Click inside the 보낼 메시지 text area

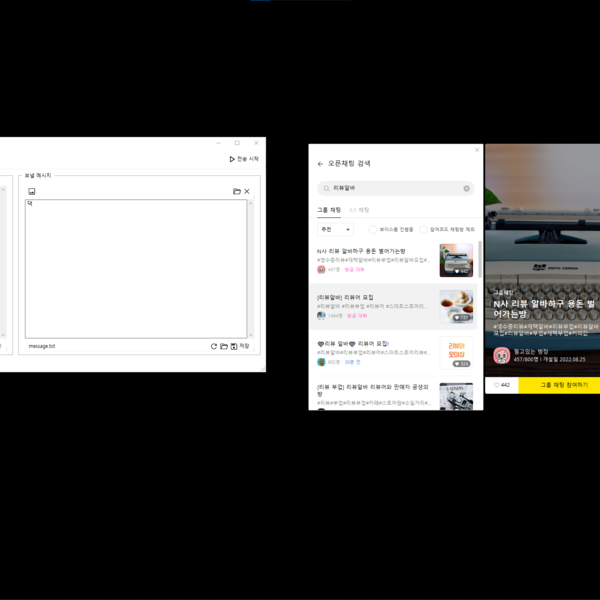point(136,269)
